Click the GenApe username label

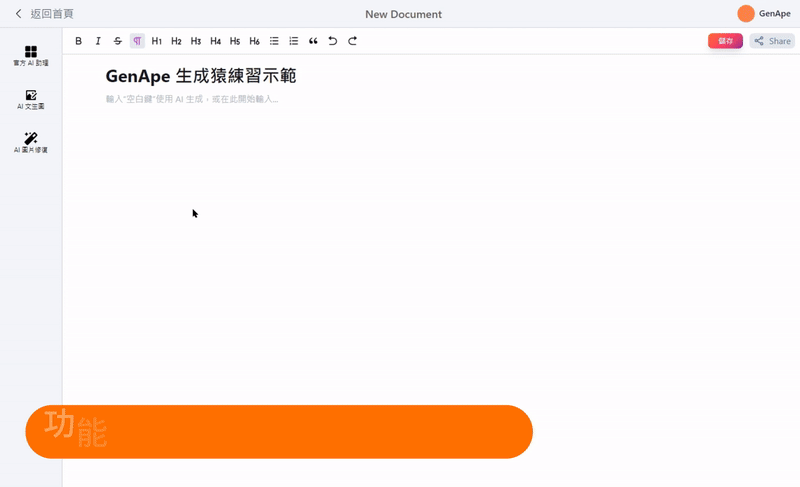[774, 14]
